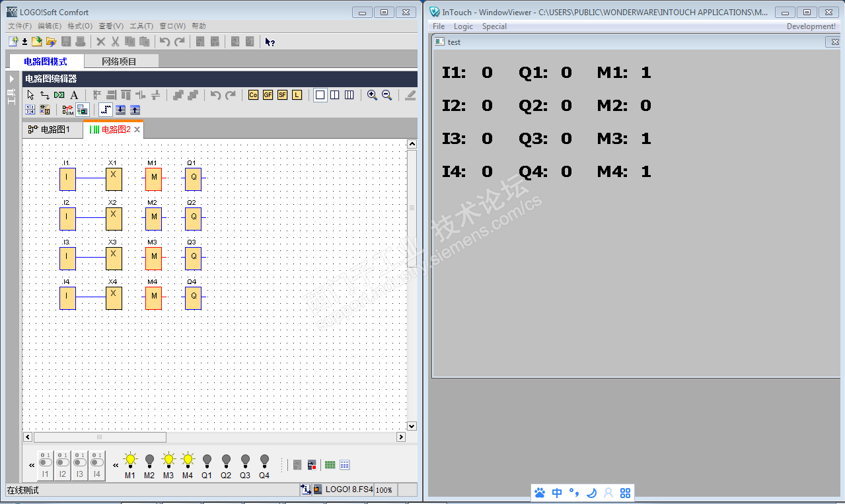This screenshot has width=845, height=504.
Task: Open the 电路图1 diagram tab
Action: pyautogui.click(x=53, y=129)
